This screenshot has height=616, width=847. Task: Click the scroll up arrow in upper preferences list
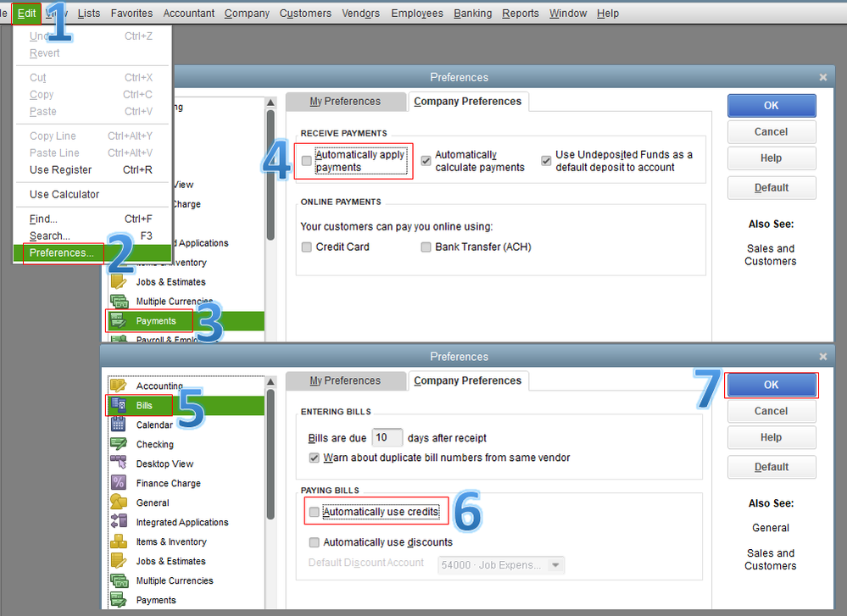270,103
